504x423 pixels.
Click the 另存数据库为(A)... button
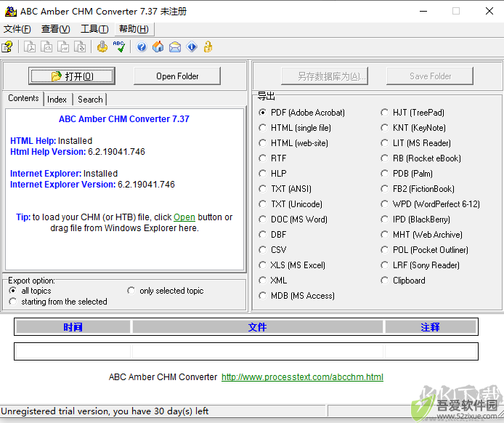(x=325, y=76)
